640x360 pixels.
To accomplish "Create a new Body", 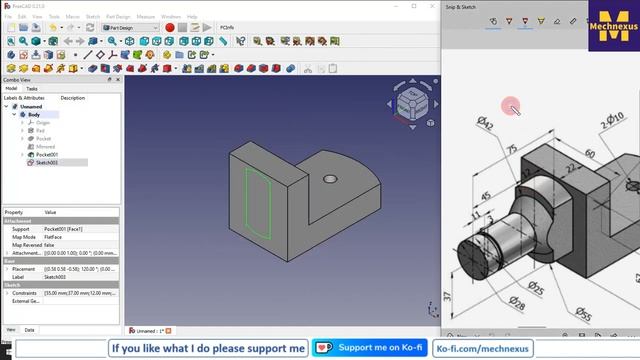I will [11, 55].
